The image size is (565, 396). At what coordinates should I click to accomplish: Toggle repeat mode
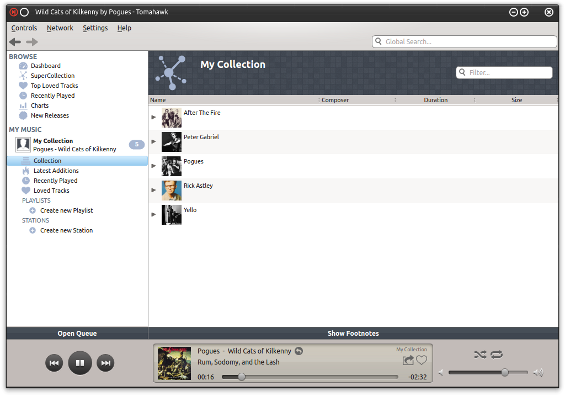click(x=497, y=355)
